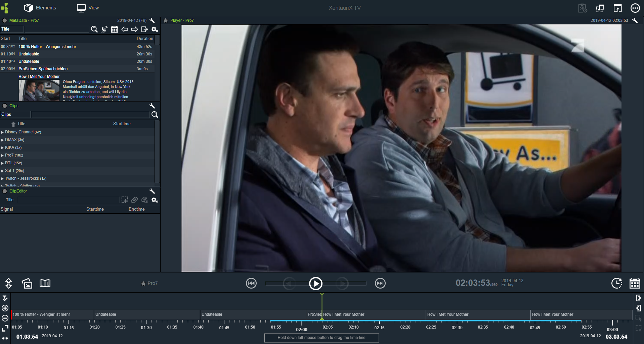Click the timeline filter checkmark icon
Viewport: 644px width, 344px height.
pyautogui.click(x=5, y=298)
